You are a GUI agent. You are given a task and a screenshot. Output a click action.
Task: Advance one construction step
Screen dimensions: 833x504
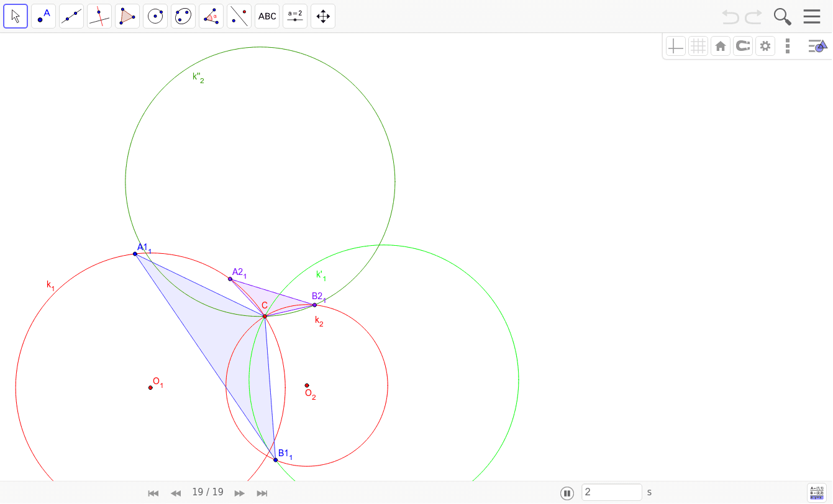click(239, 493)
